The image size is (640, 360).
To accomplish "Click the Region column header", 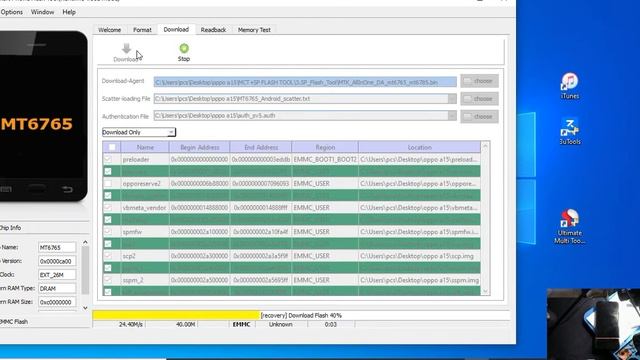I will pos(325,147).
